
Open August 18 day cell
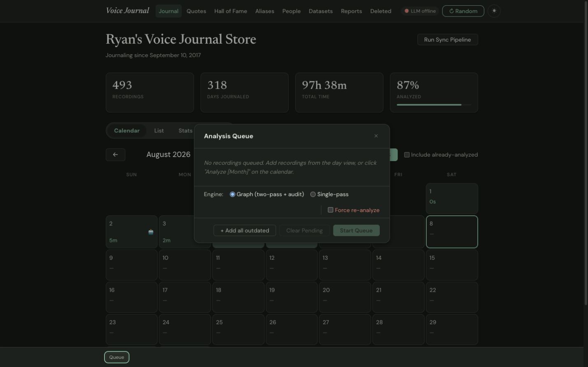(x=238, y=297)
